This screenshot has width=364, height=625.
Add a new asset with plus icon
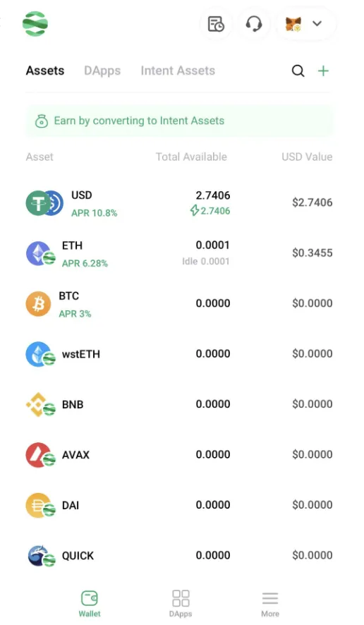tap(323, 71)
